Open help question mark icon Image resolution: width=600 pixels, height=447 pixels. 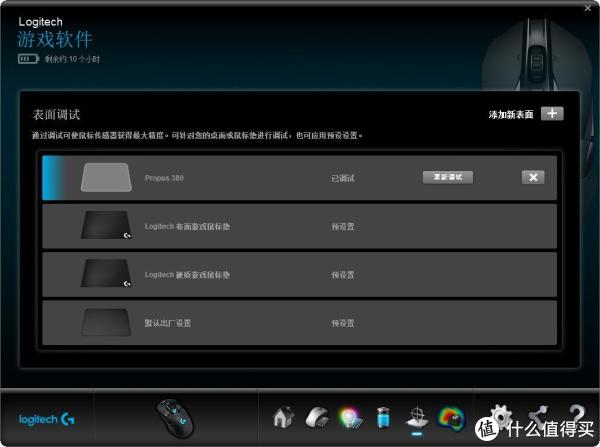point(577,414)
